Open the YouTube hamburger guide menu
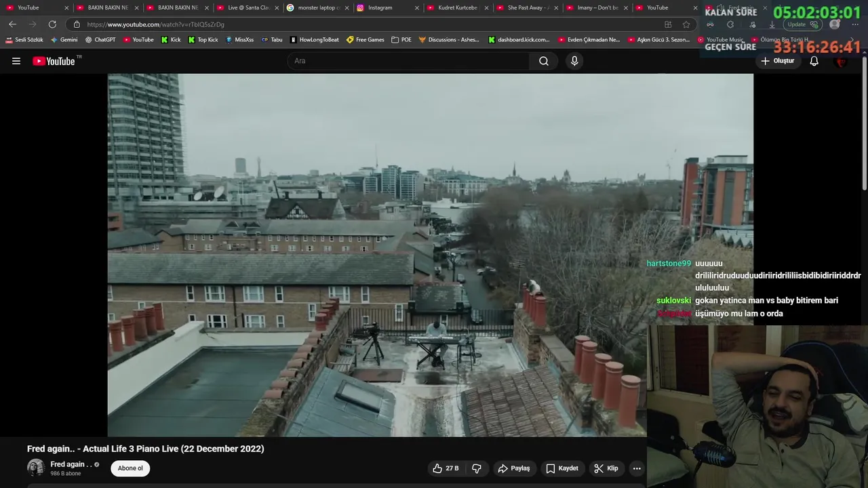This screenshot has width=868, height=488. tap(16, 61)
